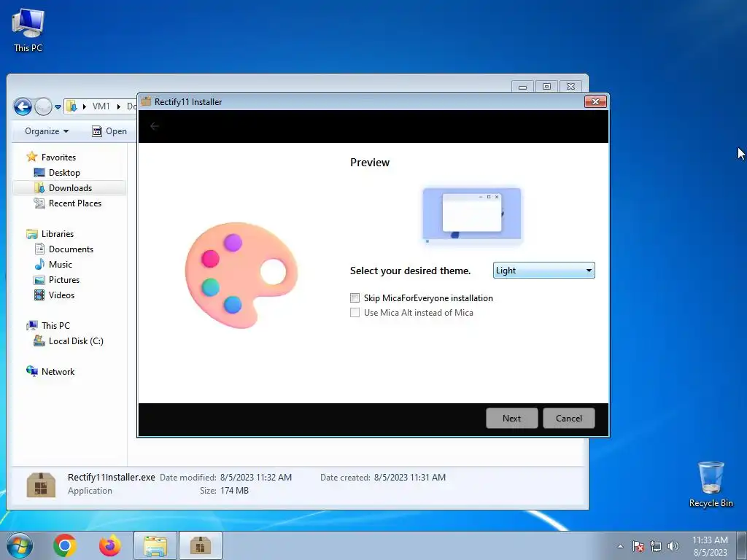Click the palette illustration in installer

pos(241,275)
